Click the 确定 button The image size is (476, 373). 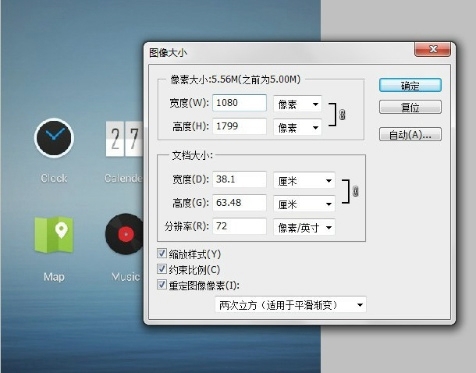coord(410,85)
